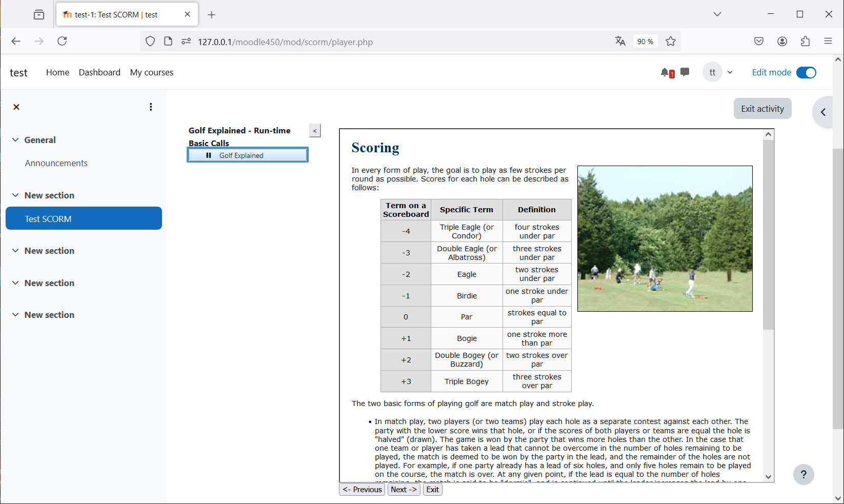Open the Firefox hamburger application menu
The image size is (844, 504).
click(x=828, y=42)
